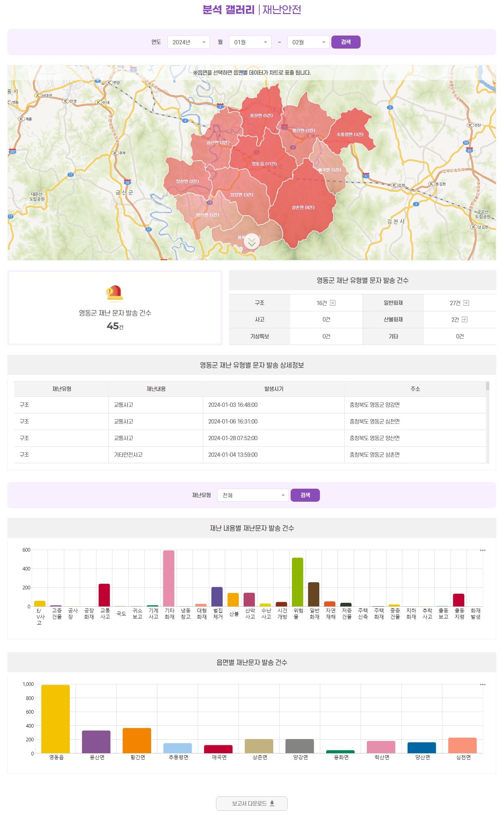Click the download icon on 보고서 다운로드
Image resolution: width=504 pixels, height=815 pixels.
272,803
